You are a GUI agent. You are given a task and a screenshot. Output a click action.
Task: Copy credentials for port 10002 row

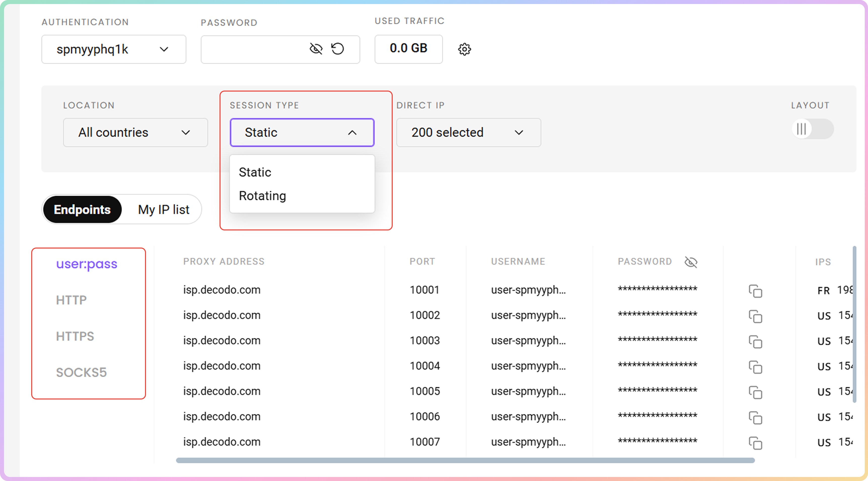tap(755, 317)
